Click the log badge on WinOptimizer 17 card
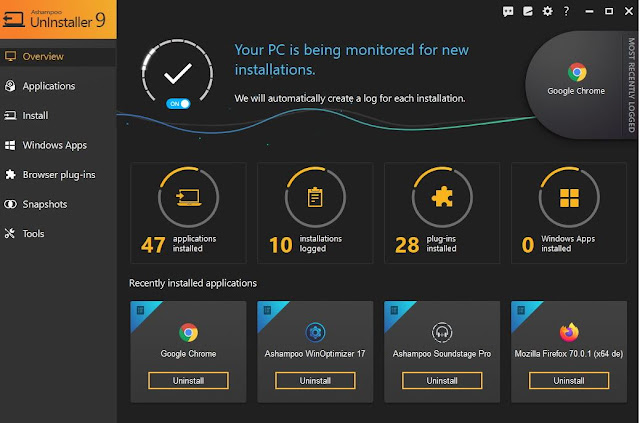 [267, 310]
